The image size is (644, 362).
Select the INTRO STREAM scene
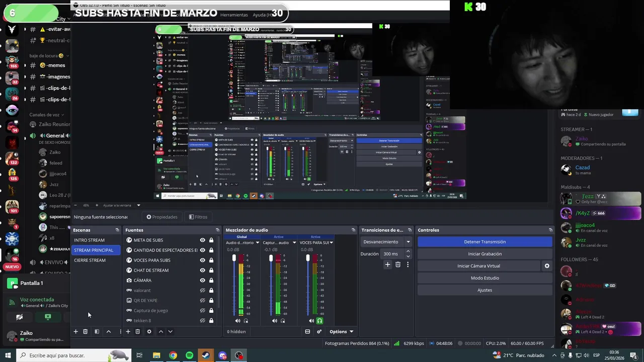(96, 240)
